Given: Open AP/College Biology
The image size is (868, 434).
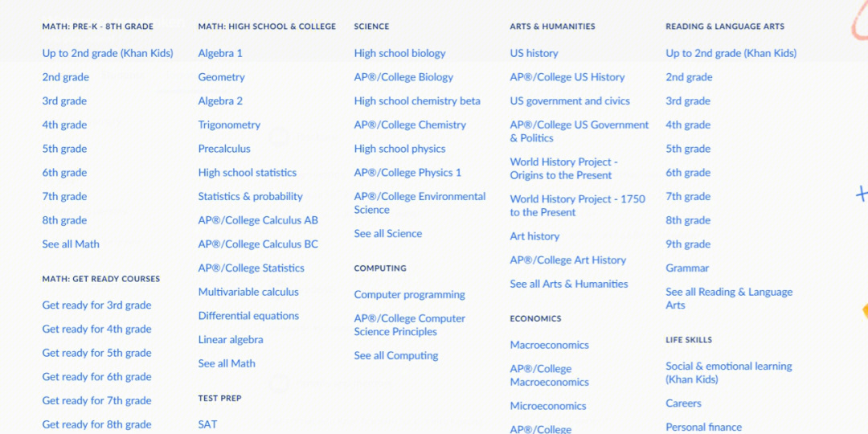Looking at the screenshot, I should click(403, 77).
